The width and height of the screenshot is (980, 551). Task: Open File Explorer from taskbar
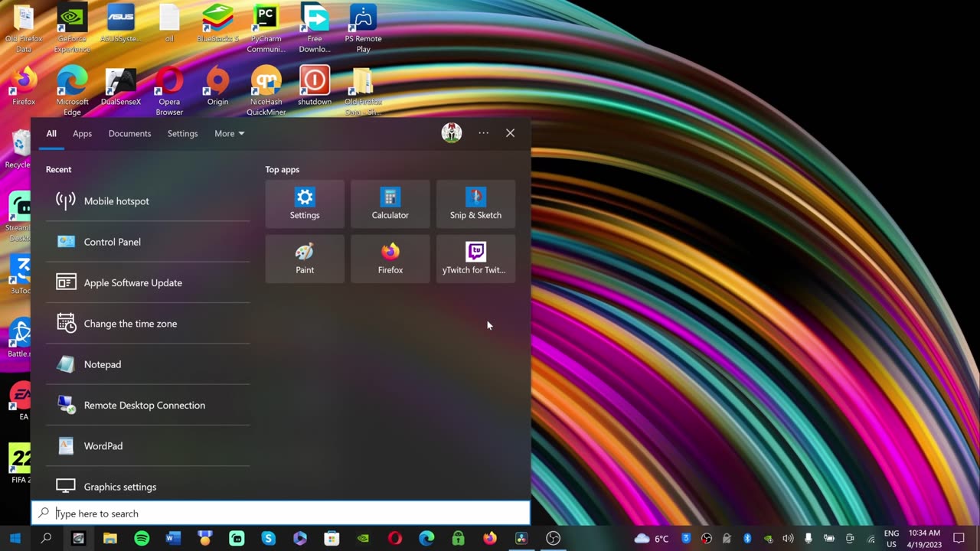point(109,539)
